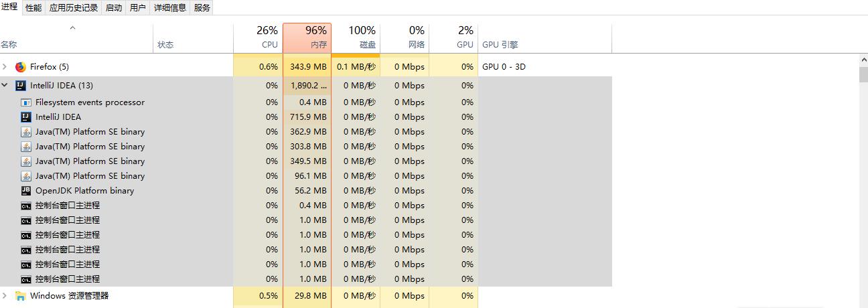Sort by the CPU 26% column header
The width and height of the screenshot is (868, 308).
click(x=258, y=37)
